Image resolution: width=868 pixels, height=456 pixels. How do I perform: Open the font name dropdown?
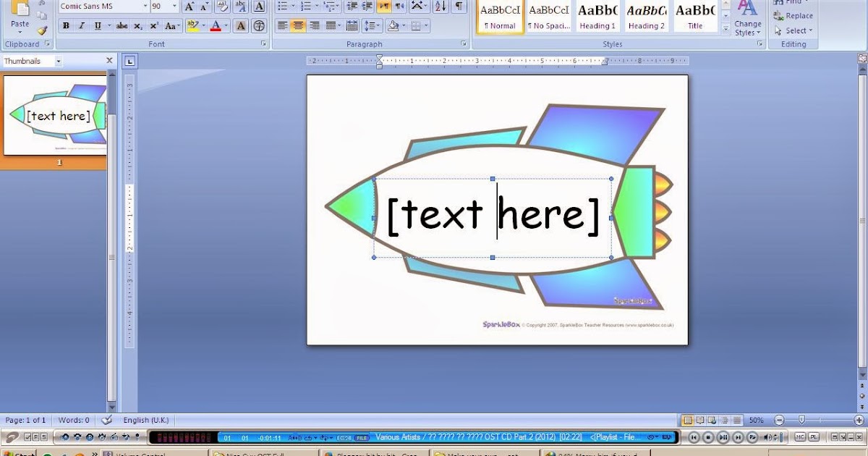[145, 7]
